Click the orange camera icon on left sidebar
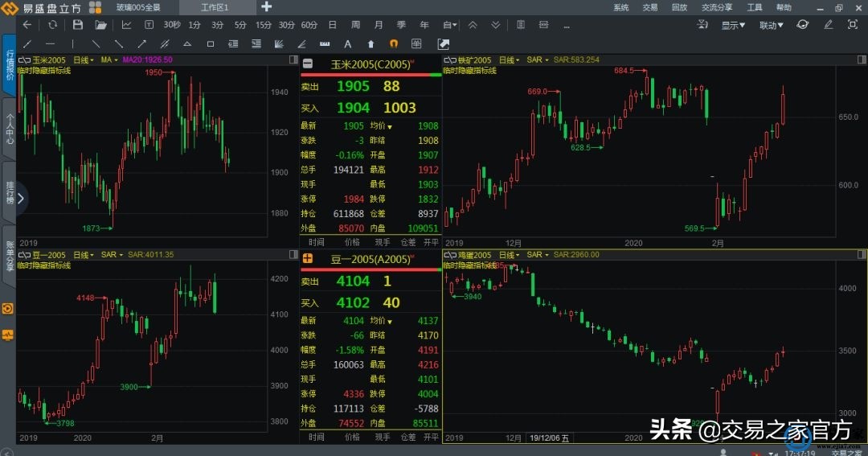This screenshot has height=456, width=868. tap(7, 309)
